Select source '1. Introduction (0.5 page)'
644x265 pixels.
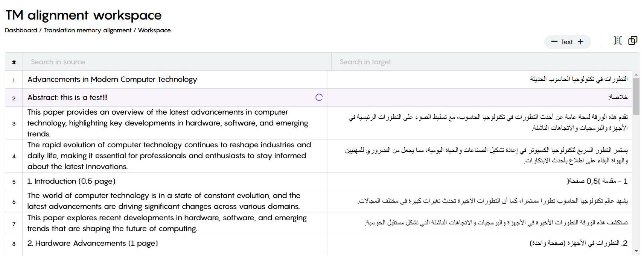point(71,181)
